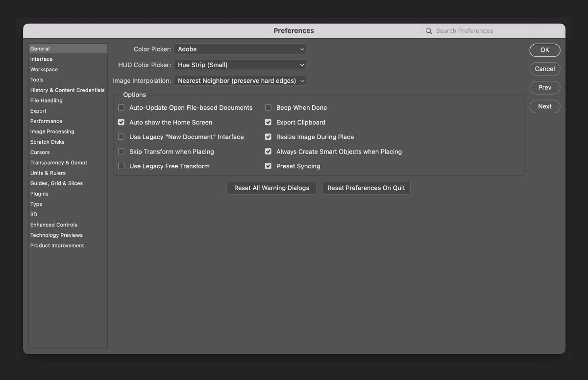Screen dimensions: 588x380
Task: Open the Cursors preferences section
Action: 40,152
